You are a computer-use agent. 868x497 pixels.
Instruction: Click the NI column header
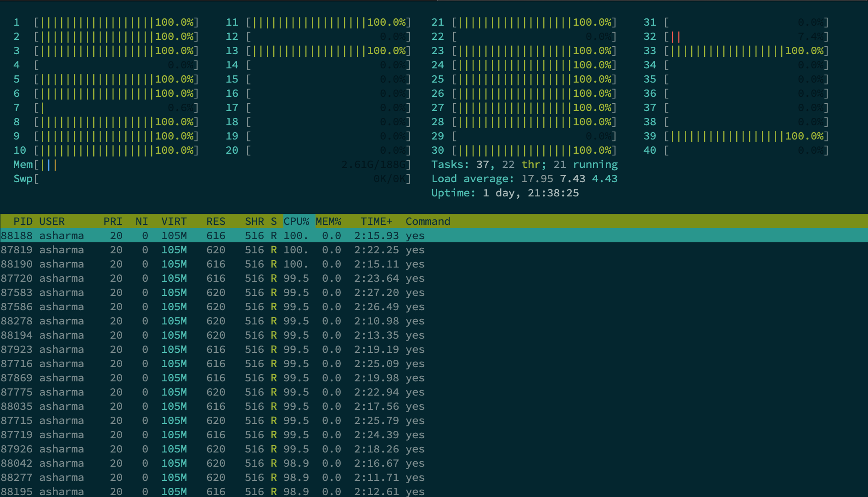[142, 221]
